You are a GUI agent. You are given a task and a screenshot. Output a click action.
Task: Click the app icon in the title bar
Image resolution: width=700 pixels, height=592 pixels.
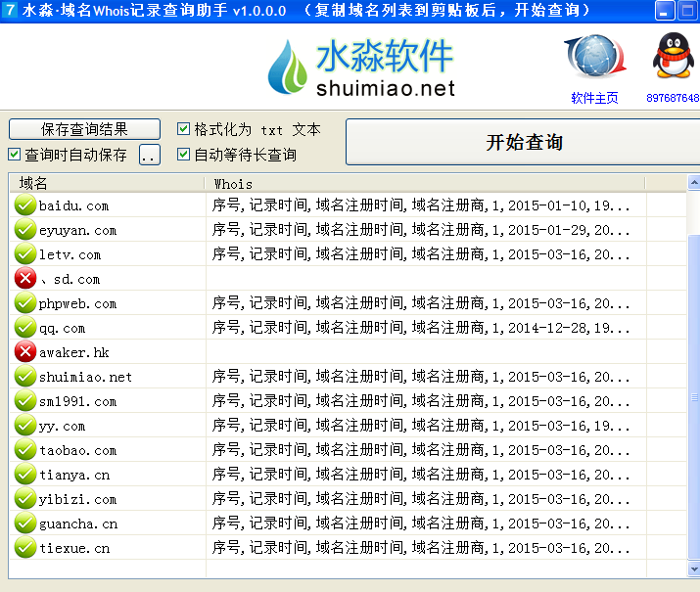click(9, 10)
